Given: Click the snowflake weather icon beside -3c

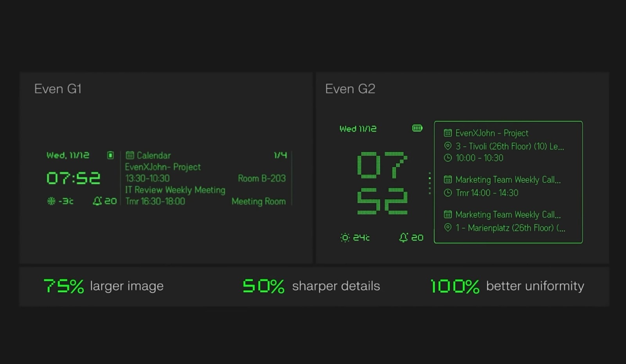Looking at the screenshot, I should (x=51, y=201).
